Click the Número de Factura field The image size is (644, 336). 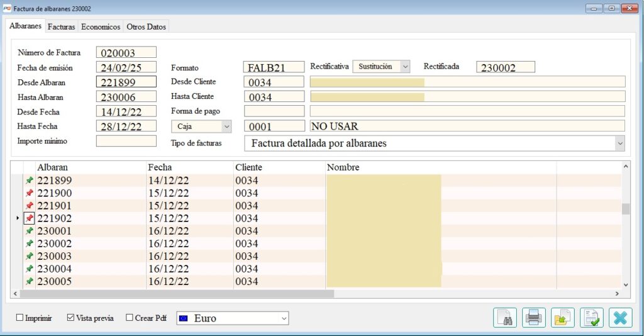point(126,53)
